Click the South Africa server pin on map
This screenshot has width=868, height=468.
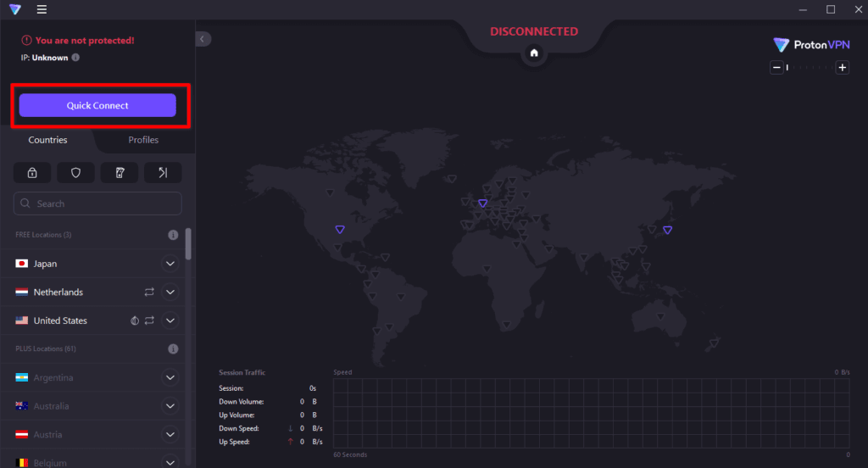tap(506, 325)
